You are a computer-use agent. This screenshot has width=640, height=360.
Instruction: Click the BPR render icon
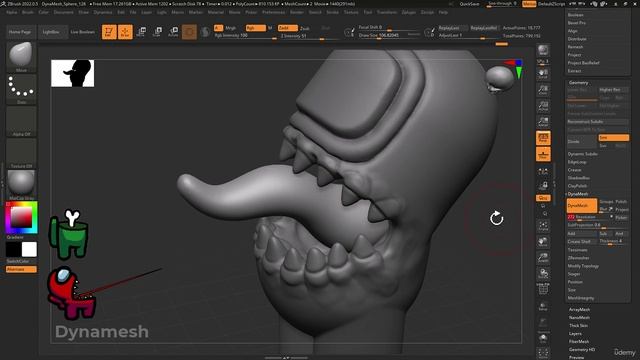pos(543,50)
